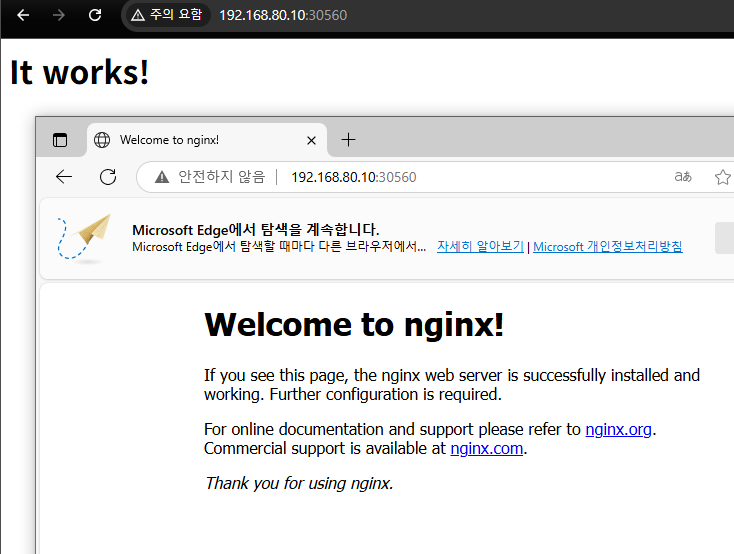Click the outer browser forward arrow
The height and width of the screenshot is (554, 734).
(x=59, y=15)
